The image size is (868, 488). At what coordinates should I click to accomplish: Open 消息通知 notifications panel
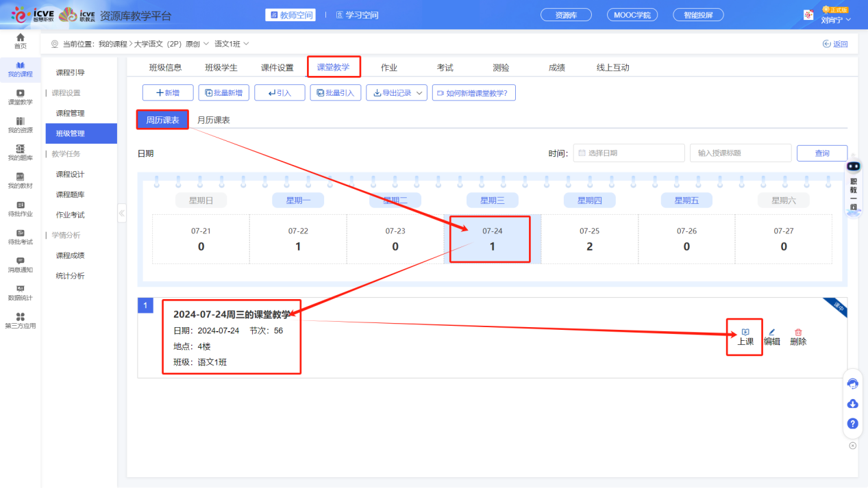20,264
